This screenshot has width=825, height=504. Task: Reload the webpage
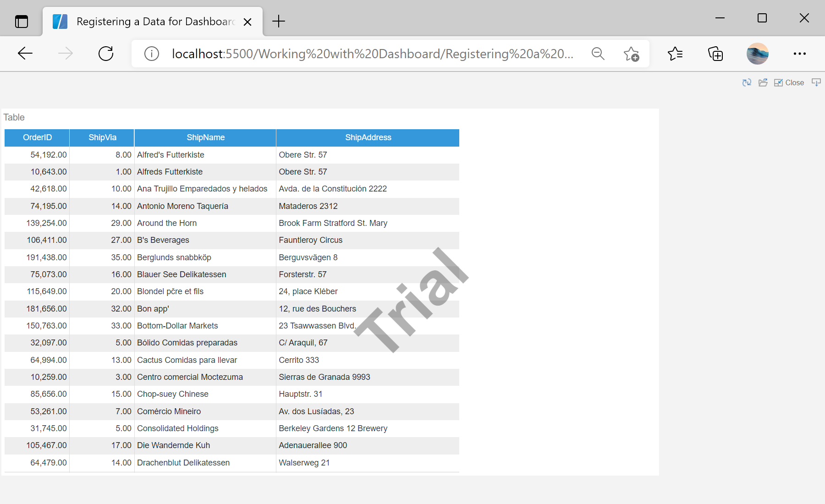(x=105, y=54)
